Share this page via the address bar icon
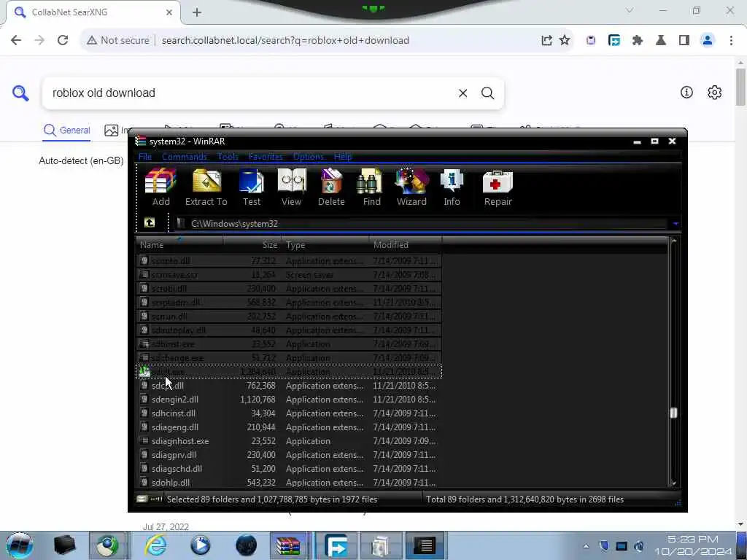747x560 pixels. pyautogui.click(x=546, y=41)
